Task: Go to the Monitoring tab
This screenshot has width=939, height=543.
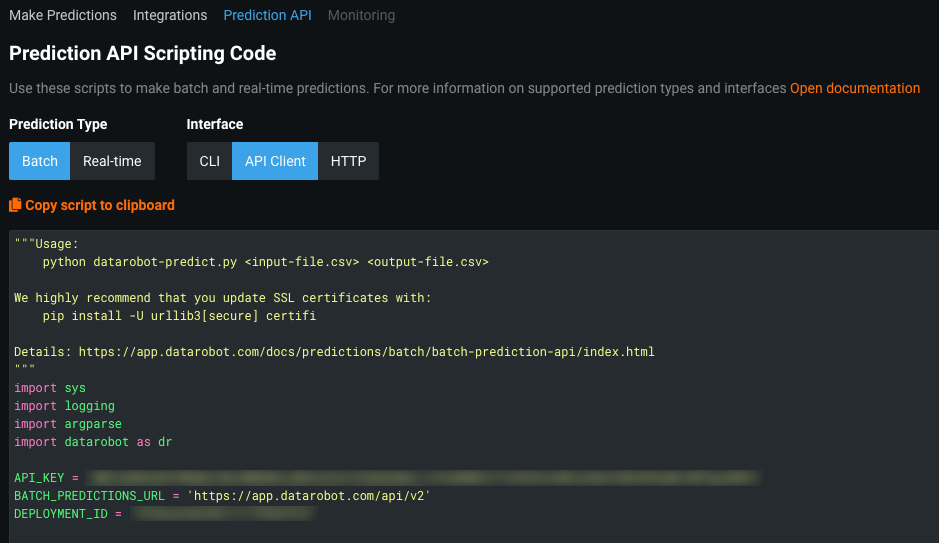Action: [x=361, y=15]
